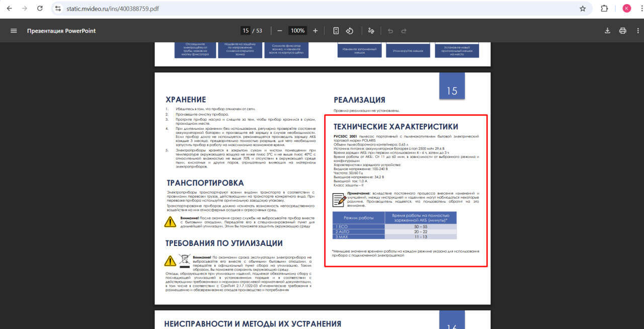Click the document title Презентация PowerPoint
644x329 pixels.
(x=61, y=31)
